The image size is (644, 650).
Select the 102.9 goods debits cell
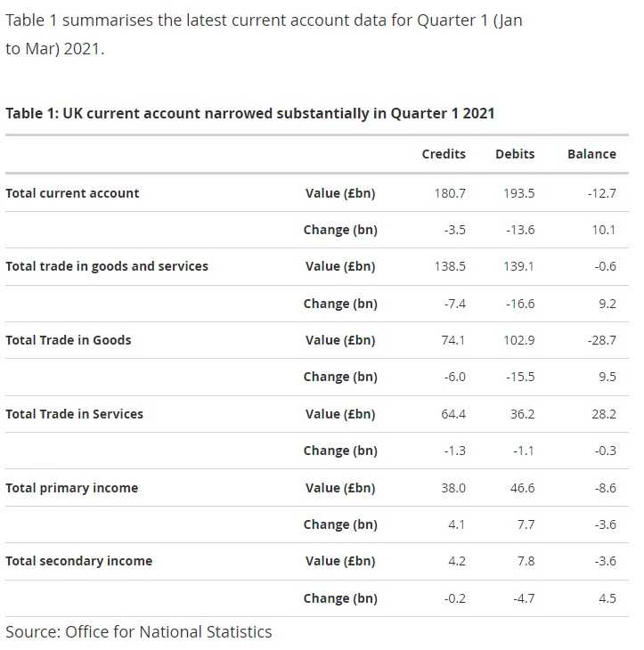click(518, 340)
